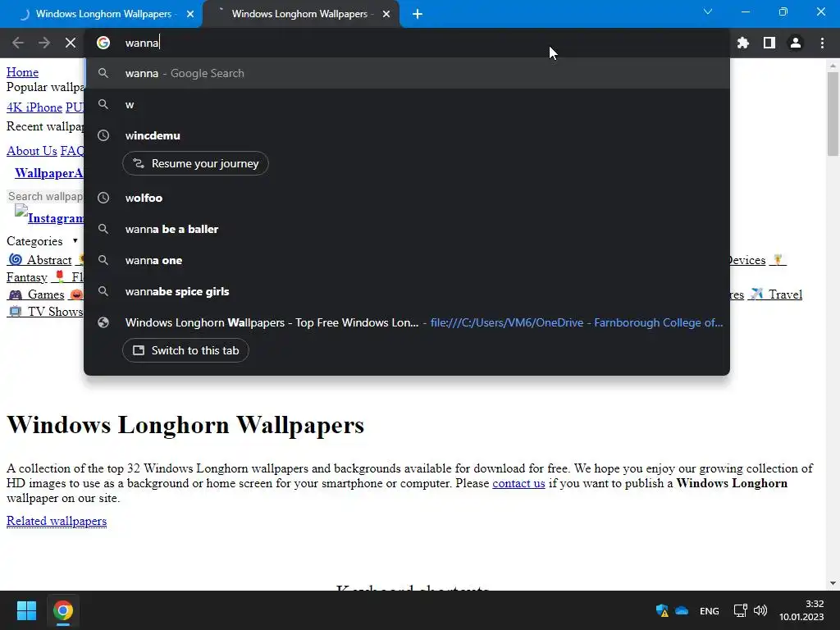840x630 pixels.
Task: Select the 'wanna one' suggestion
Action: pos(407,260)
